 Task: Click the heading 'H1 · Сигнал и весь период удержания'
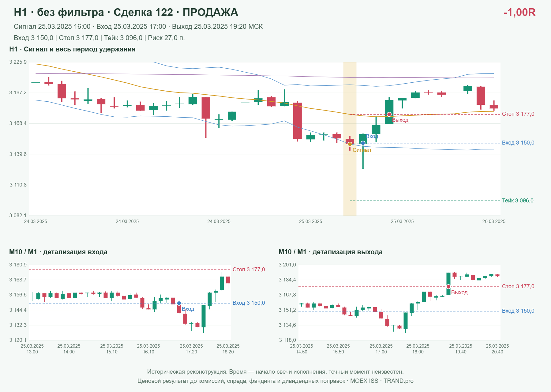72,49
